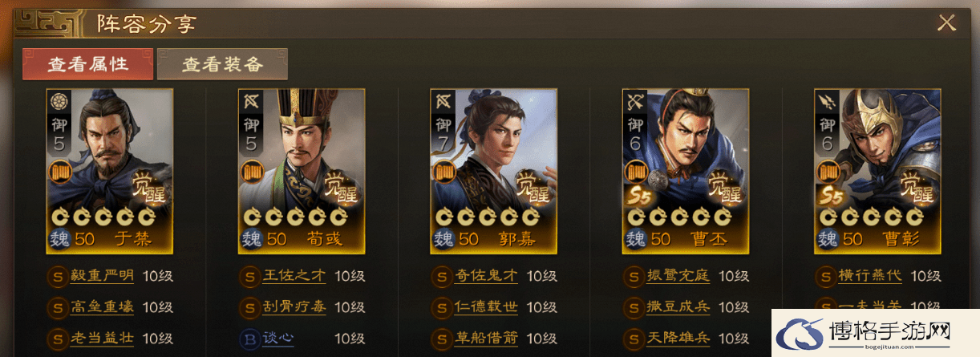Click S-rank icon beside 天降雄兵
This screenshot has height=357, width=980.
(x=634, y=339)
